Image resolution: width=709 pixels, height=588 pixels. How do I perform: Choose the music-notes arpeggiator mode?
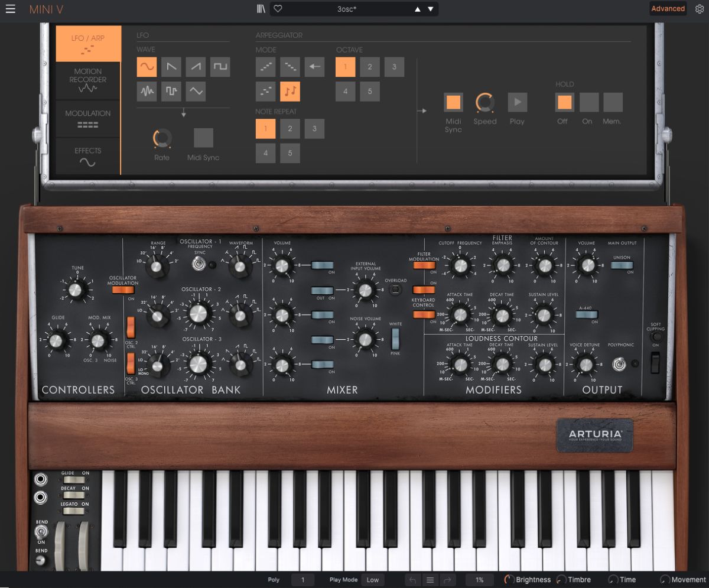[x=290, y=92]
